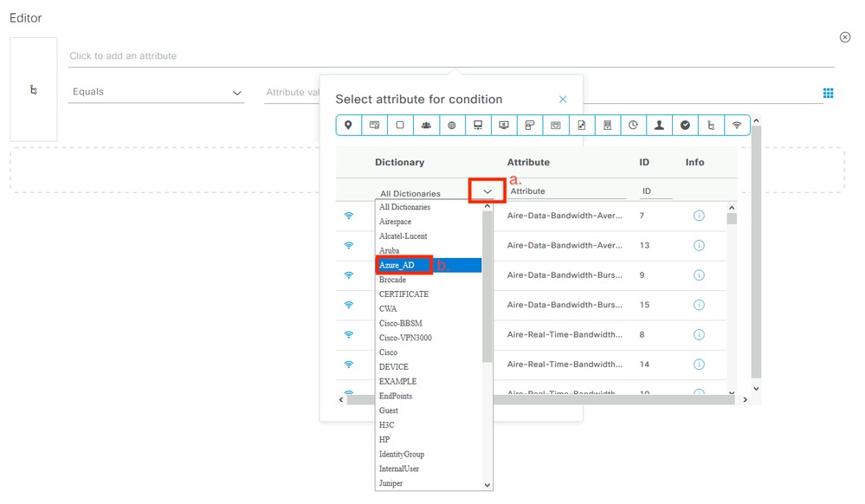
Task: Choose Aruba in the dictionary list
Action: 388,249
